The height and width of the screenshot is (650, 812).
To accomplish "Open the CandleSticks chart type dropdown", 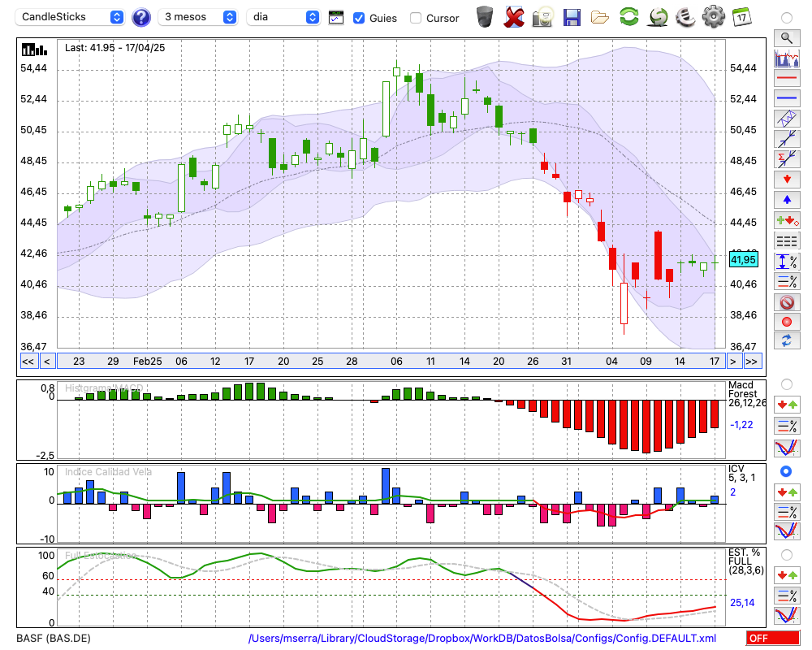I will [70, 17].
